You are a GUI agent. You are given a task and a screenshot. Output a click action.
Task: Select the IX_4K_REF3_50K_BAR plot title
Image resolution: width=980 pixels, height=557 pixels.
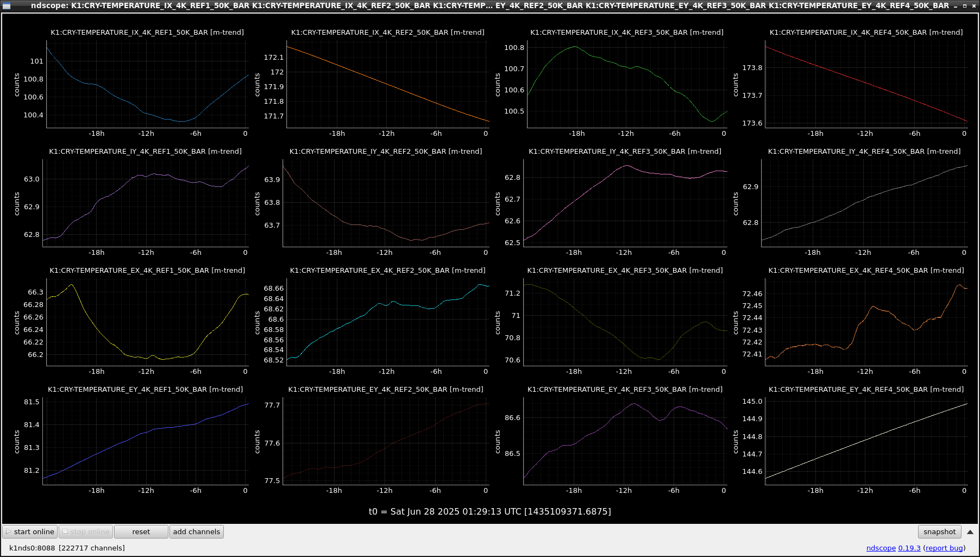pyautogui.click(x=627, y=32)
